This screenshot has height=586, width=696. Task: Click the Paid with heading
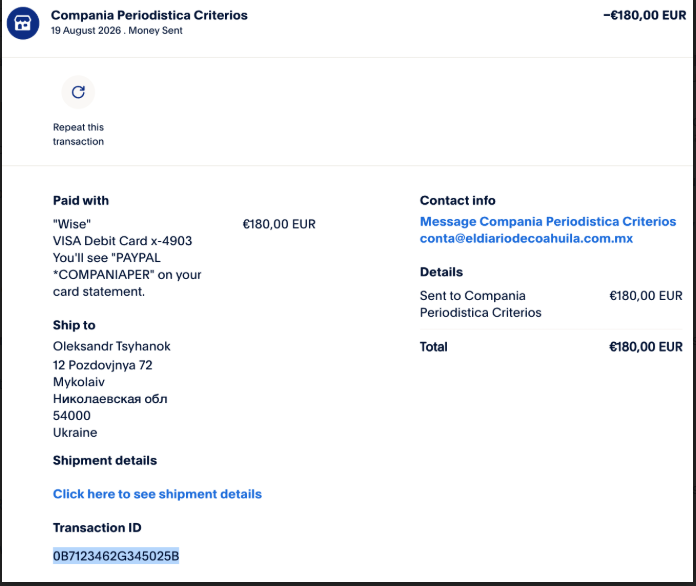coord(81,200)
